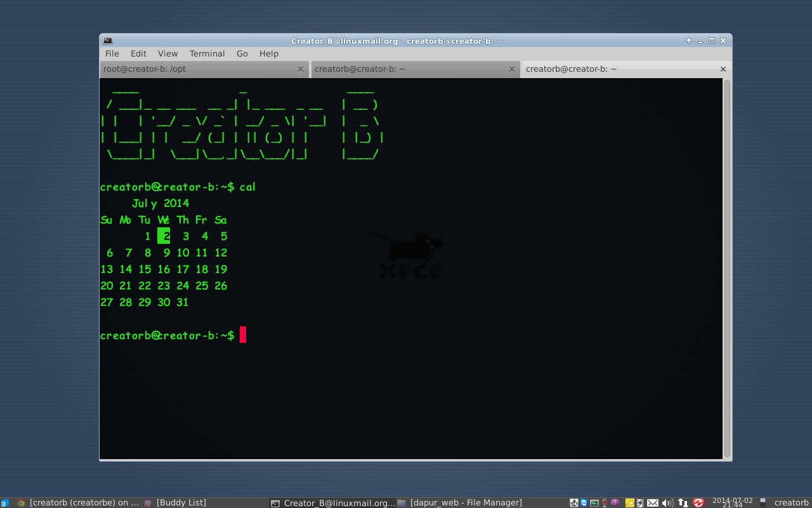
Task: Open the volume control tray icon
Action: pos(666,502)
